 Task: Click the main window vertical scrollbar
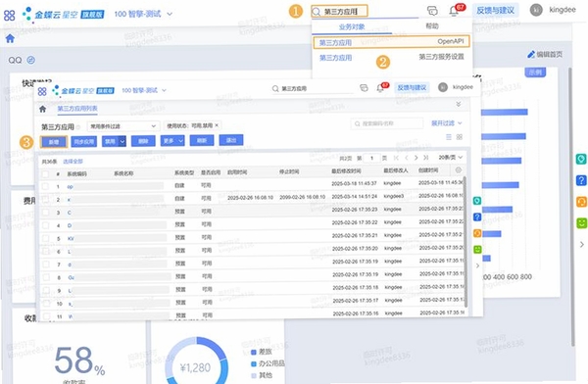(571, 207)
